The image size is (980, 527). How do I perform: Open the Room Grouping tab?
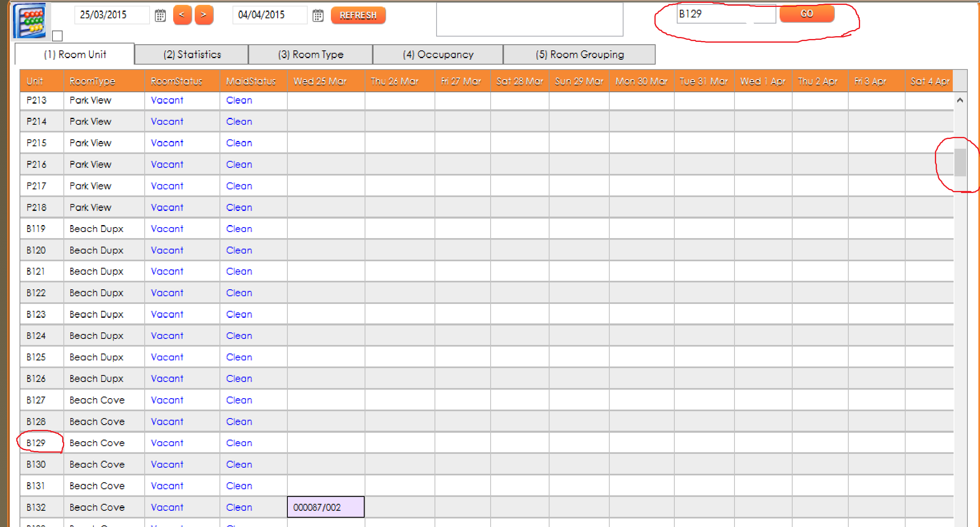click(579, 54)
